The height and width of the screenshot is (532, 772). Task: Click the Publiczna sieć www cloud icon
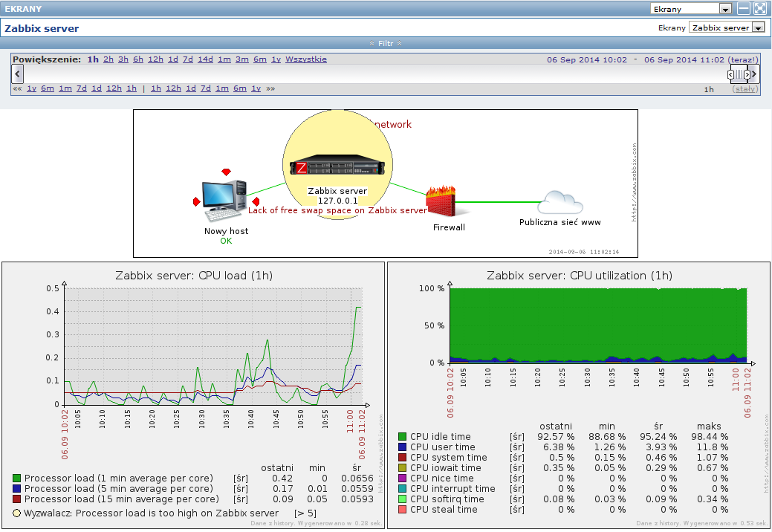pyautogui.click(x=560, y=202)
